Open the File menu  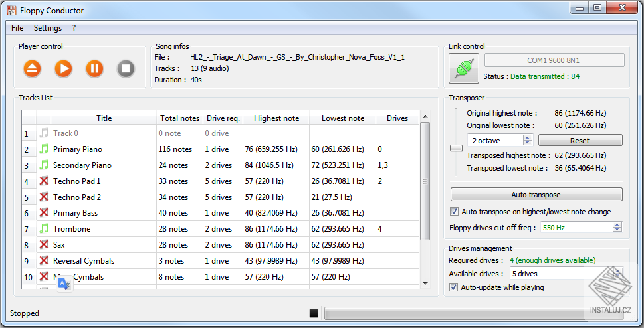point(17,27)
